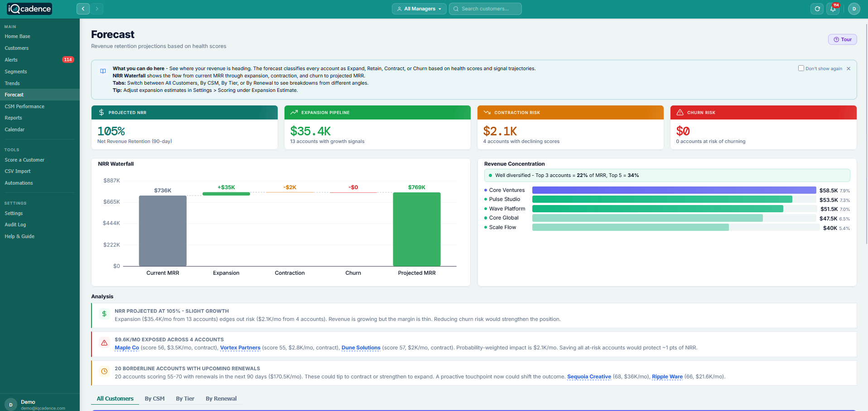Open the Maple Co account link

[x=126, y=348]
